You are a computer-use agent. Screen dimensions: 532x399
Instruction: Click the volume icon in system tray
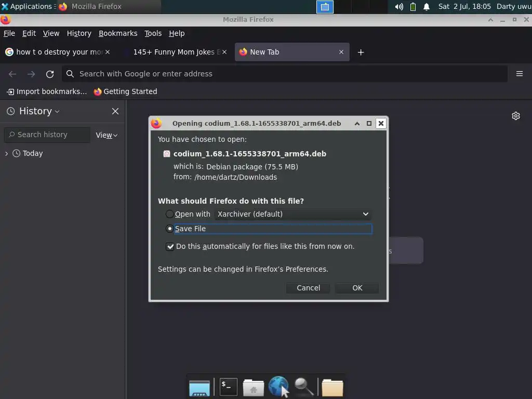pos(399,6)
